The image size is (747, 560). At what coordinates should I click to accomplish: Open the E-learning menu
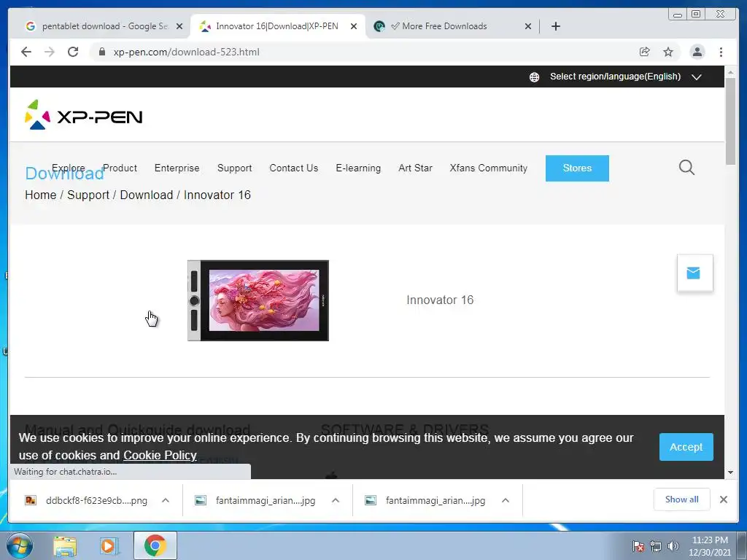click(358, 168)
